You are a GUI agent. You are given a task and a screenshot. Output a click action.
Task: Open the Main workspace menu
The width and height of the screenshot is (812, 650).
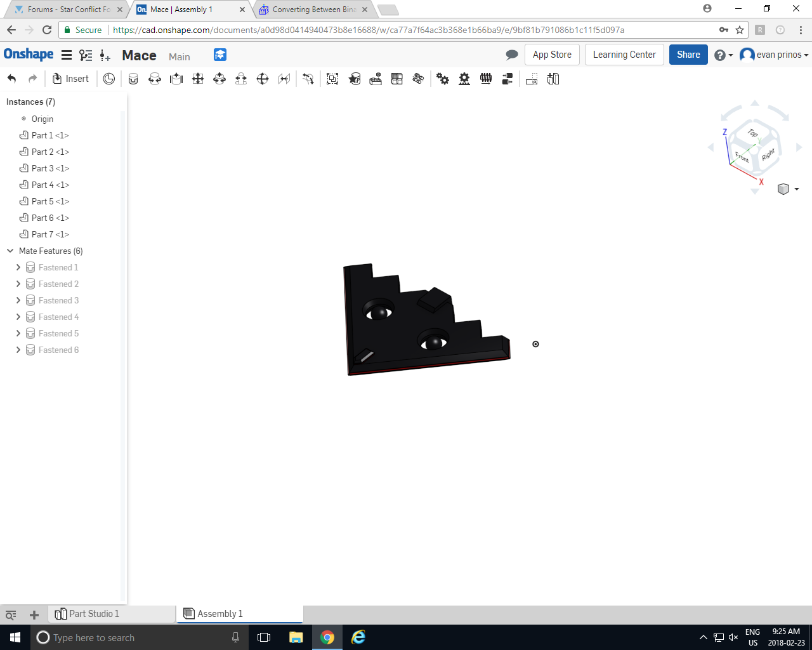click(179, 57)
